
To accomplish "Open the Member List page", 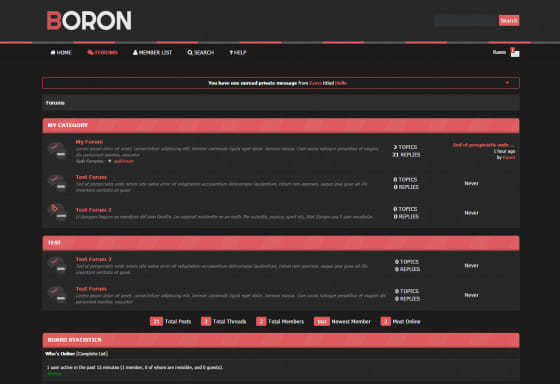I will (152, 53).
